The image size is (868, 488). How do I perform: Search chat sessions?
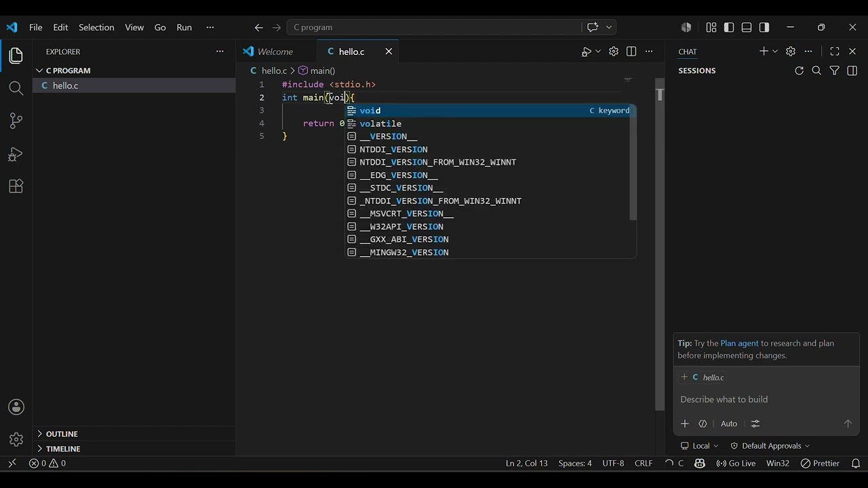point(816,70)
